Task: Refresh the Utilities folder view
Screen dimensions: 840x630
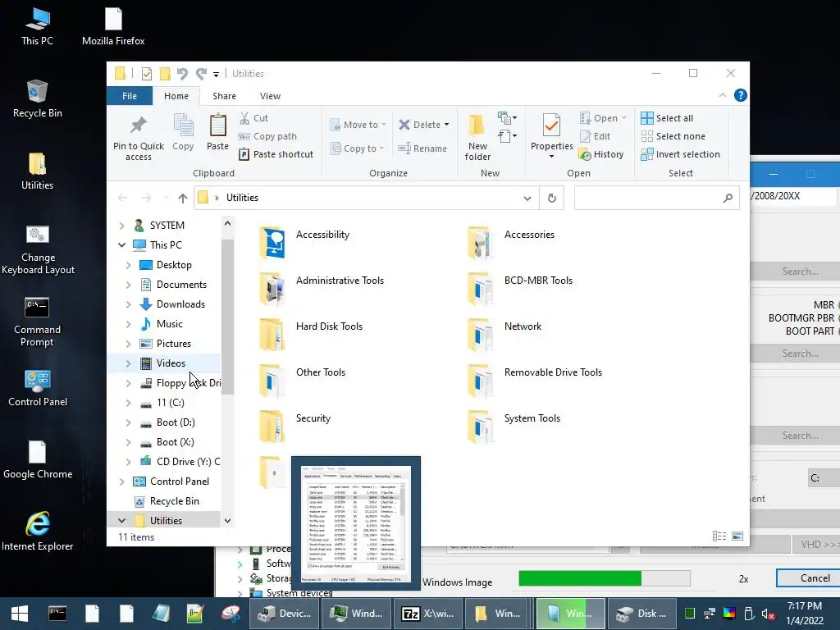Action: pos(552,199)
